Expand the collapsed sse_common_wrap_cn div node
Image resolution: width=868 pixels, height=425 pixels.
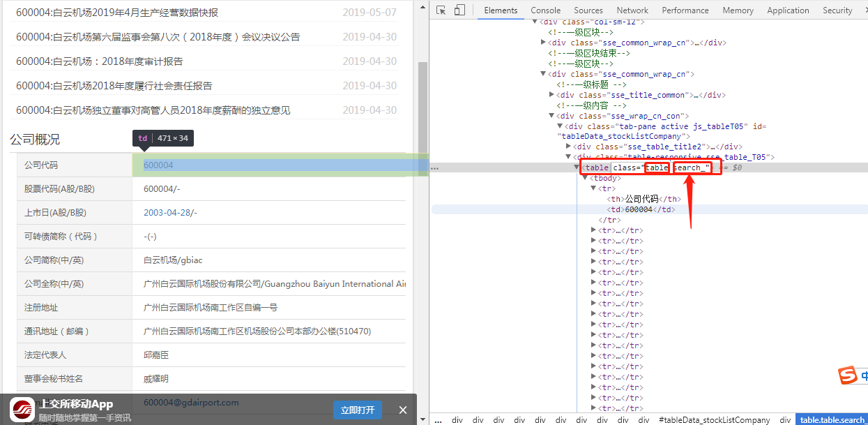(x=543, y=43)
